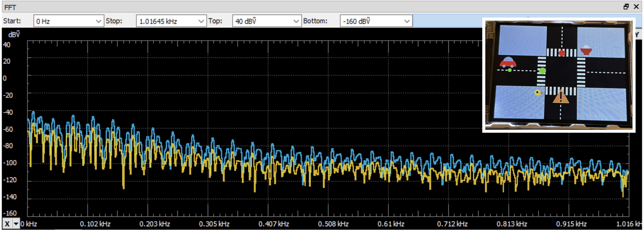
Task: Click in the Stop field showing 1.01645 kHz
Action: tap(167, 21)
